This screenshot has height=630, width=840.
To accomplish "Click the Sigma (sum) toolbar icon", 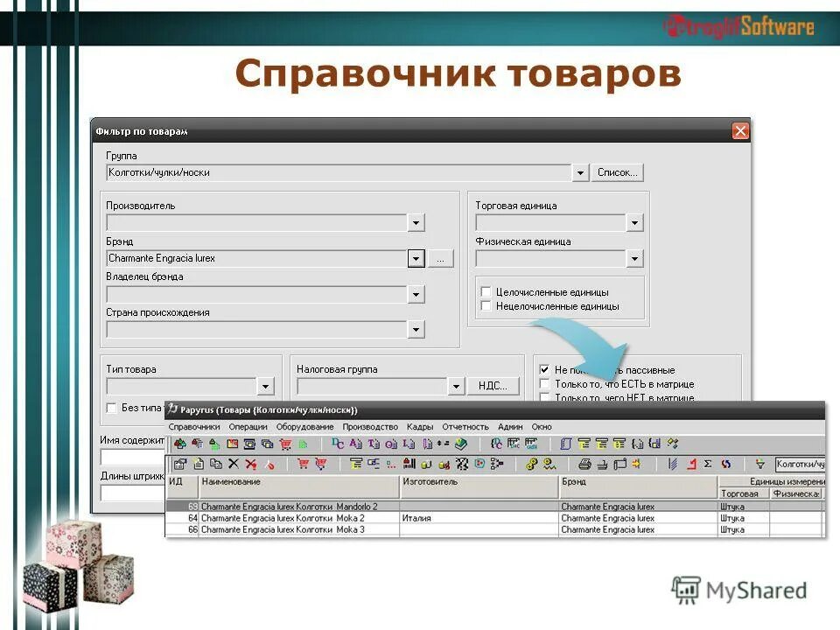I will point(706,464).
